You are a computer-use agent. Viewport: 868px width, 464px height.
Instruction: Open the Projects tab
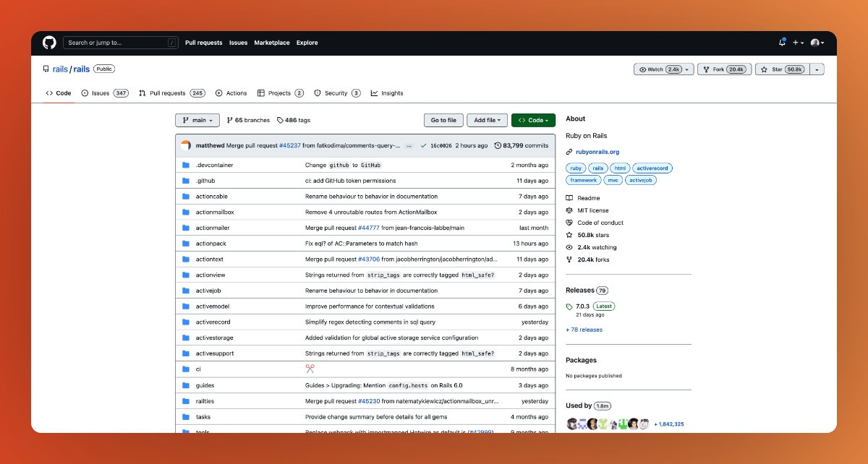(281, 93)
